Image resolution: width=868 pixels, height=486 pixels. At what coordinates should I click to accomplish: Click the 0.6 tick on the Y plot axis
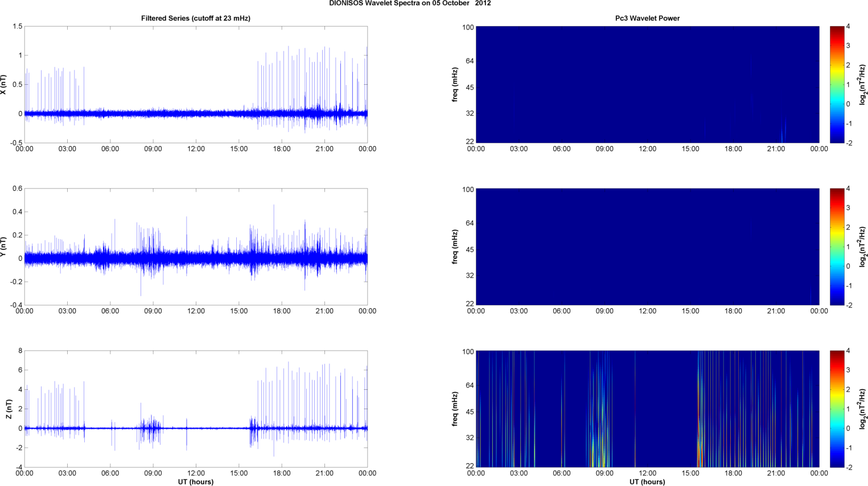click(x=17, y=189)
